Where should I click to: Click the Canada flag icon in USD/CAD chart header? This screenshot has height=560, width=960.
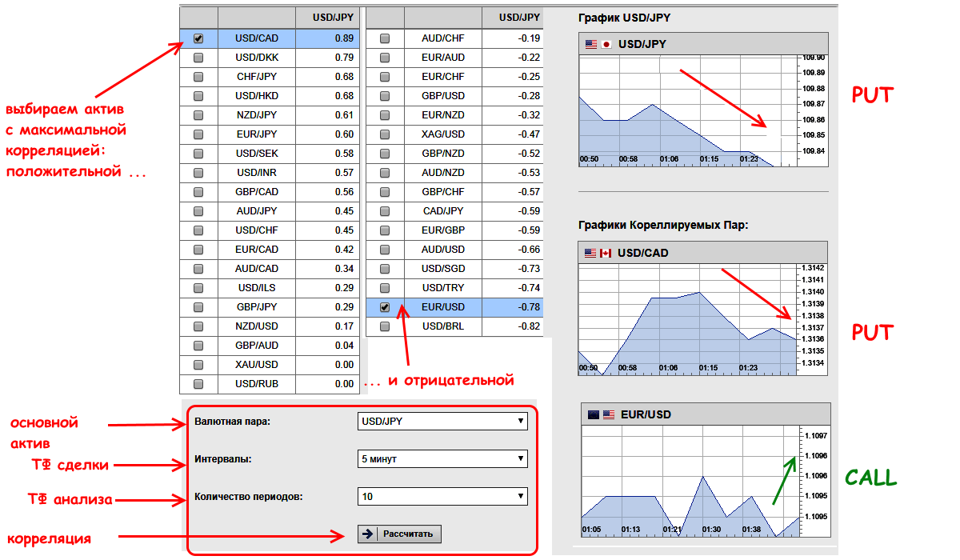pos(606,254)
